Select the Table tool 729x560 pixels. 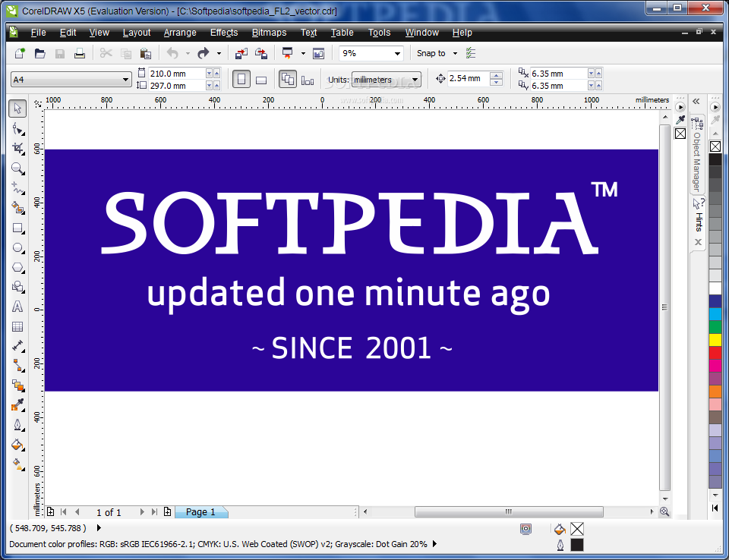click(x=17, y=327)
